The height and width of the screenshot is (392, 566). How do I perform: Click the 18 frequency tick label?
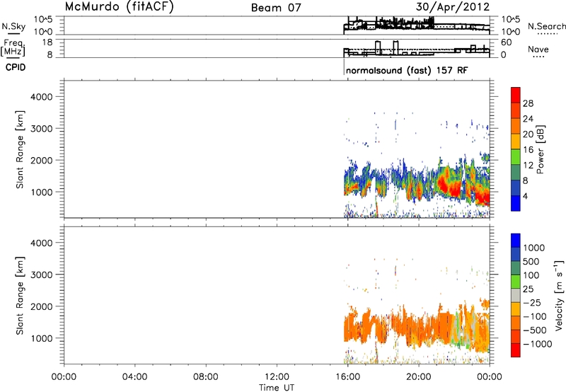pos(47,42)
